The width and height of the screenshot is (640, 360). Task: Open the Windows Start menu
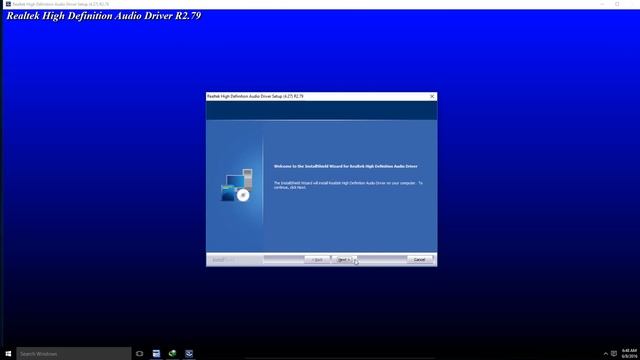coord(8,353)
